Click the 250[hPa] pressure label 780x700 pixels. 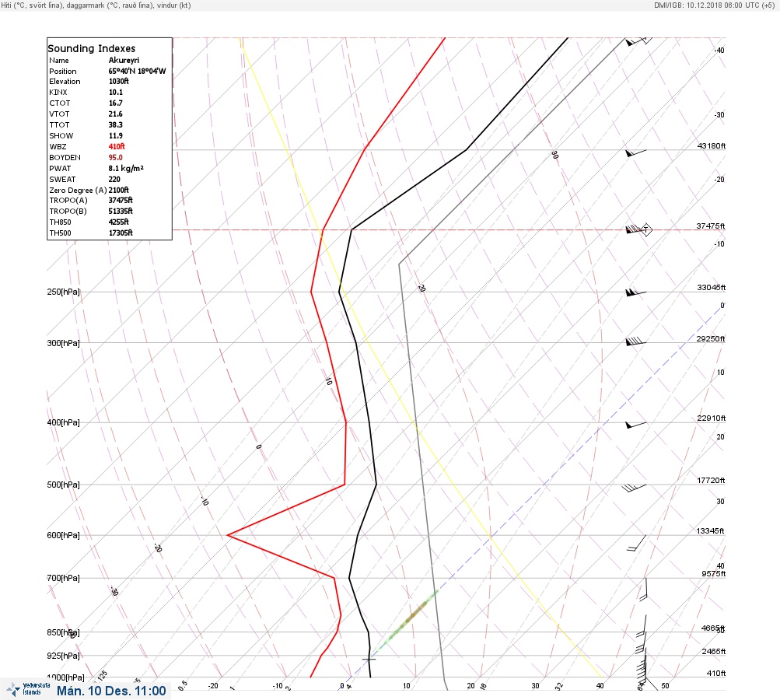tap(63, 292)
